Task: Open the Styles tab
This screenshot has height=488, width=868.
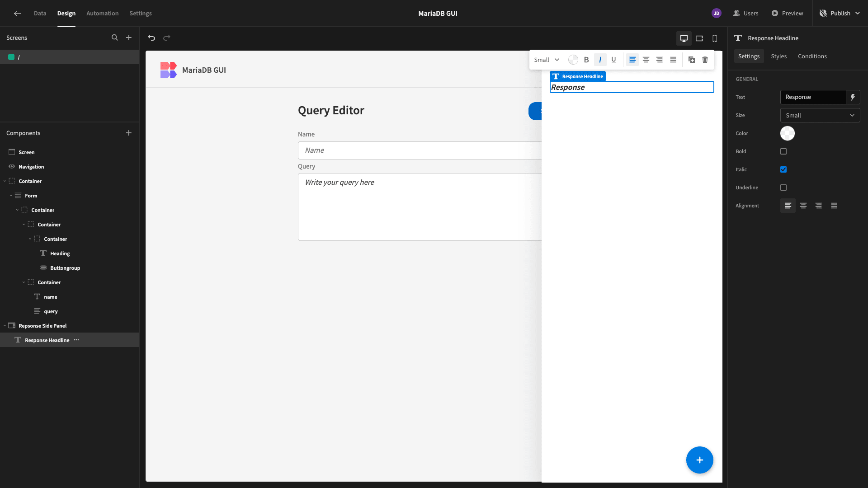Action: [x=779, y=56]
